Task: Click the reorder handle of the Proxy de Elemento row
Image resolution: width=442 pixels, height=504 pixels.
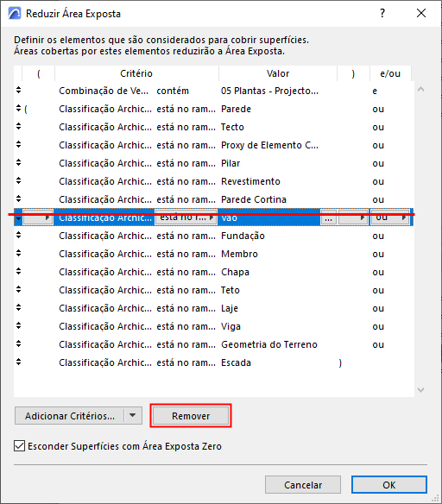Action: 18,145
